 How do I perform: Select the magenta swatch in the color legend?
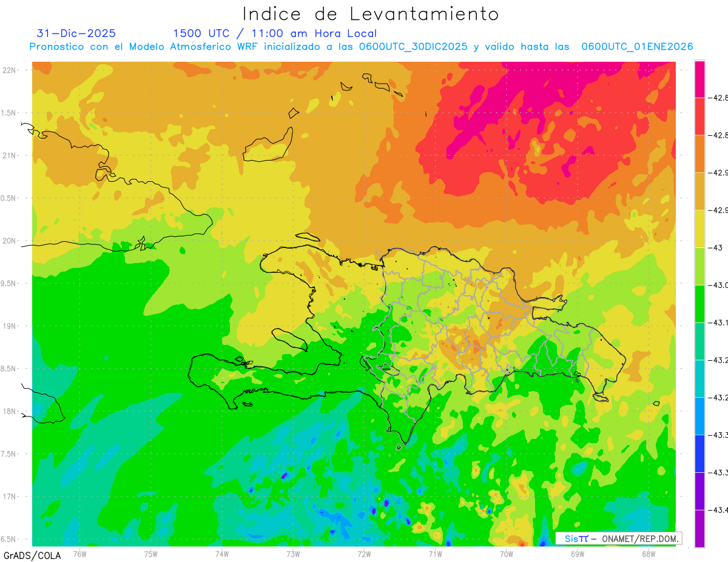click(x=699, y=79)
